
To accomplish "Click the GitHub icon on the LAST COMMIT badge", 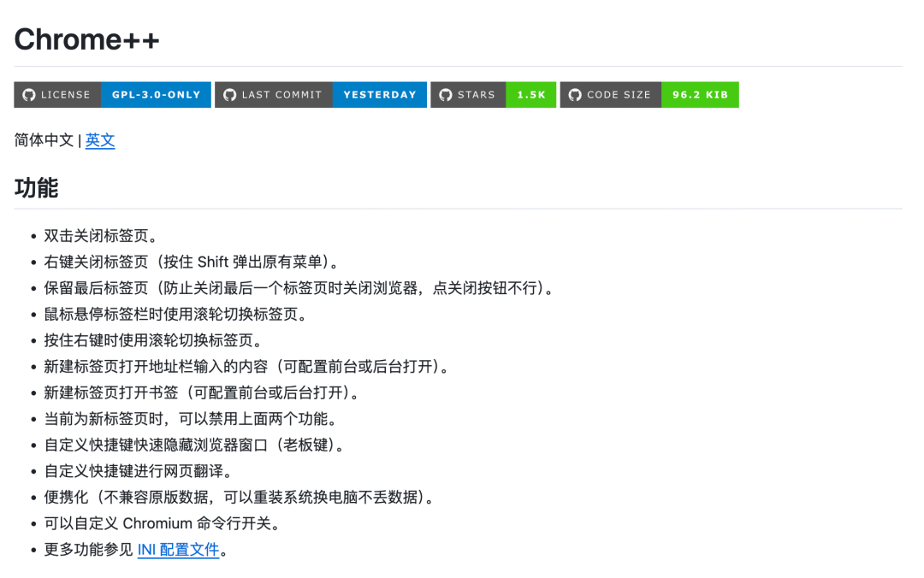I will (x=229, y=95).
